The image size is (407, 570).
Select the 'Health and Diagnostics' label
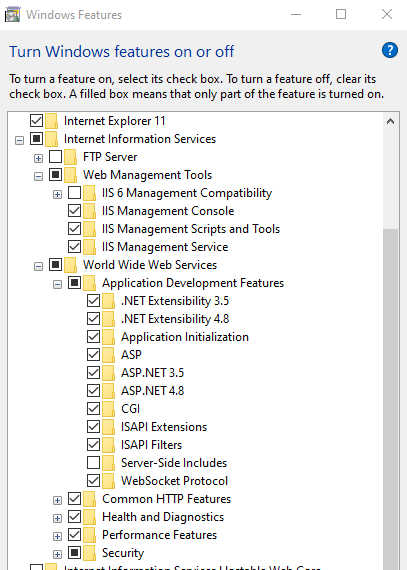click(163, 517)
